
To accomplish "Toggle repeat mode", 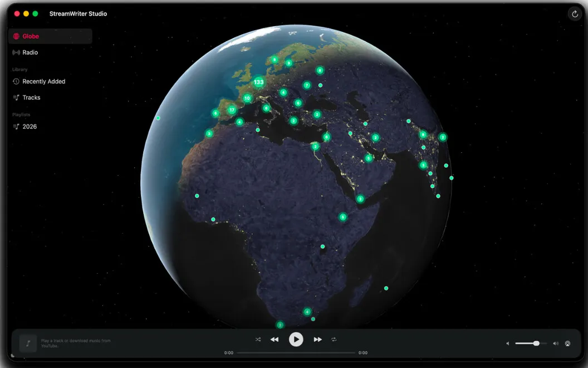I will tap(334, 340).
